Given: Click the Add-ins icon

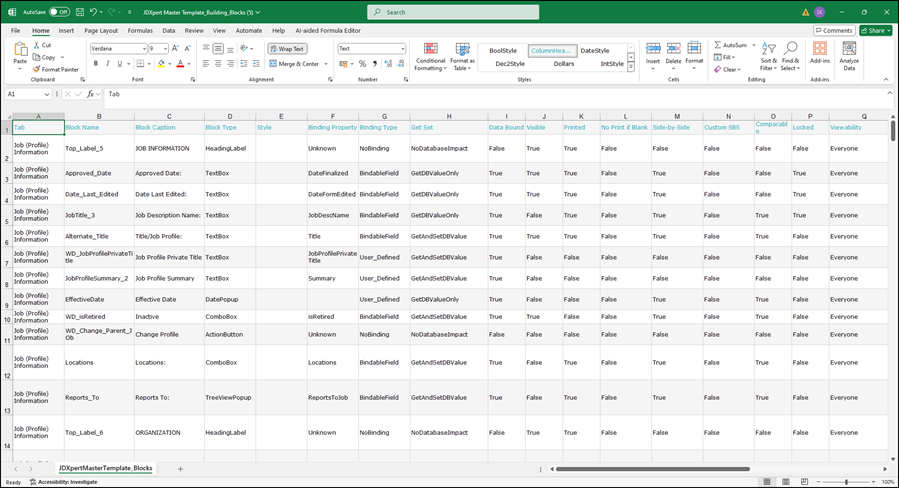Looking at the screenshot, I should (820, 49).
